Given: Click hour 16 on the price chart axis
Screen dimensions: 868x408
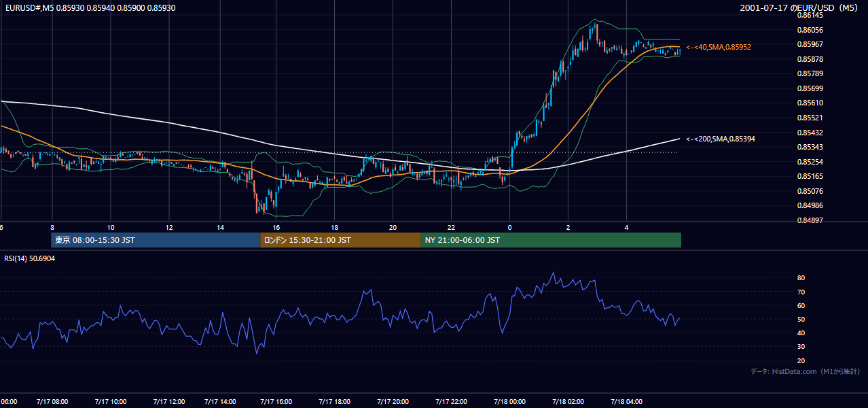Looking at the screenshot, I should [x=276, y=227].
